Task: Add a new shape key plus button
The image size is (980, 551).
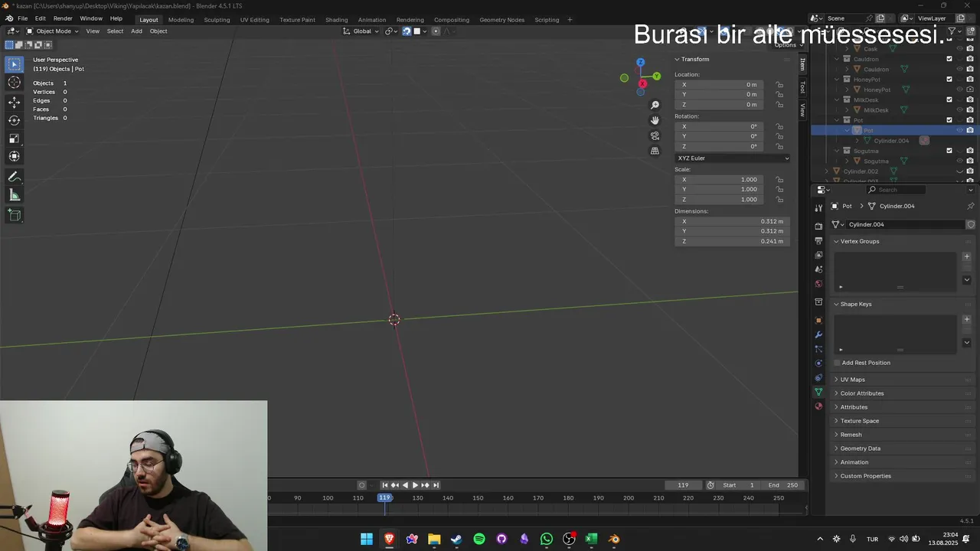Action: click(x=966, y=319)
